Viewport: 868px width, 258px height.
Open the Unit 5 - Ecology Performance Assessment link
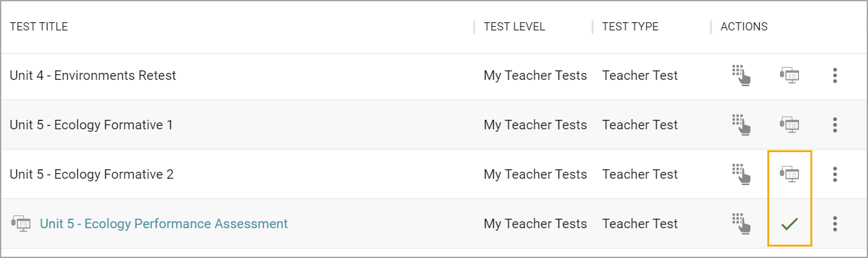(x=164, y=224)
